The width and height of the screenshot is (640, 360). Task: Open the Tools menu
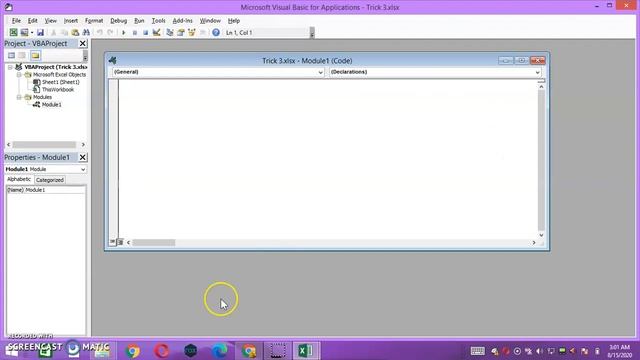tap(158, 20)
